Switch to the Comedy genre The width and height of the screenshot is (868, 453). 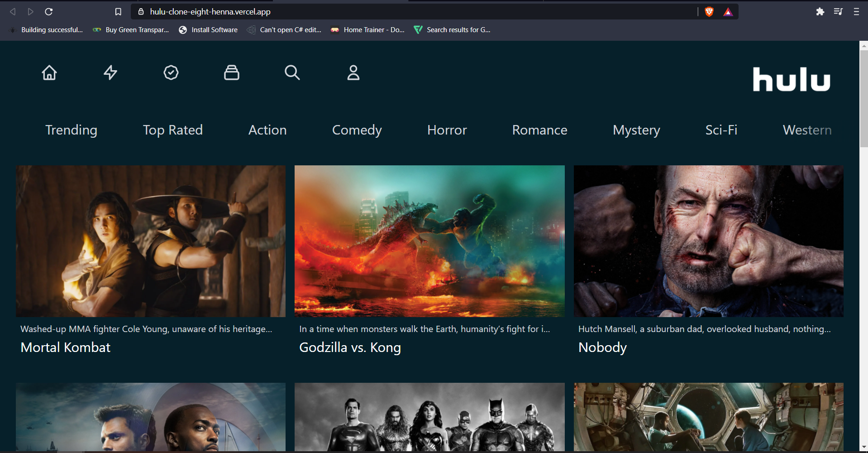(357, 130)
